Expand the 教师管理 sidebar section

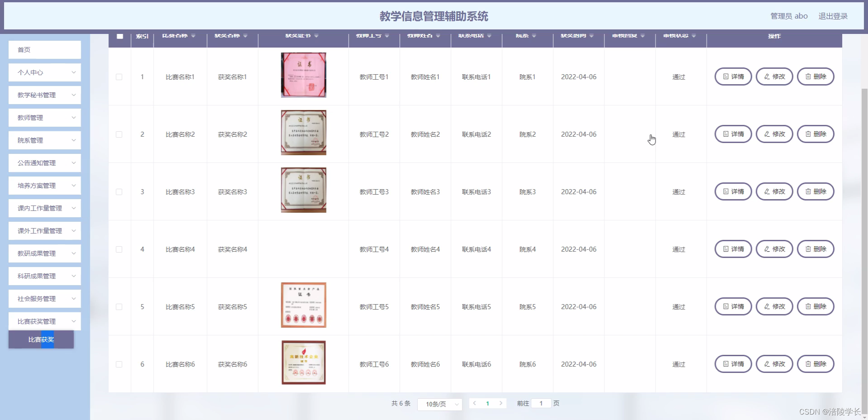click(44, 117)
